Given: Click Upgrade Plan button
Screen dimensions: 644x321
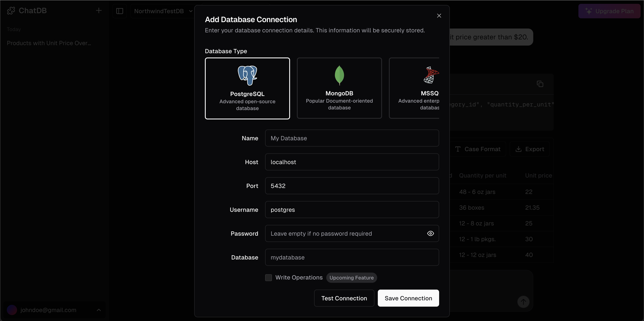Looking at the screenshot, I should (x=609, y=11).
